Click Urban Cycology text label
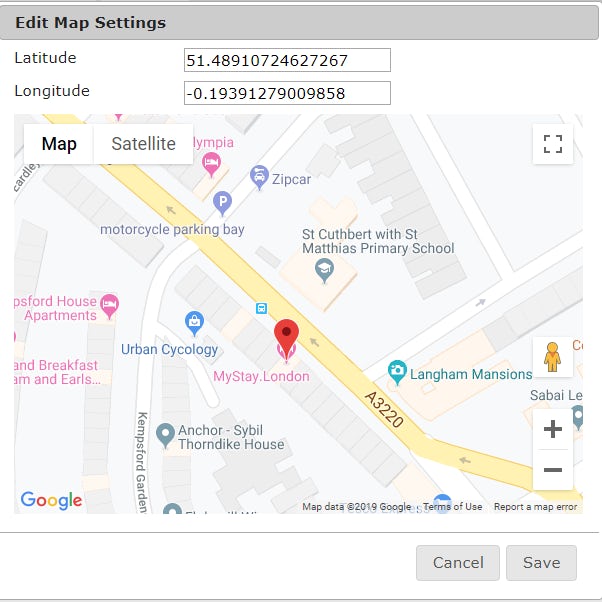 169,349
